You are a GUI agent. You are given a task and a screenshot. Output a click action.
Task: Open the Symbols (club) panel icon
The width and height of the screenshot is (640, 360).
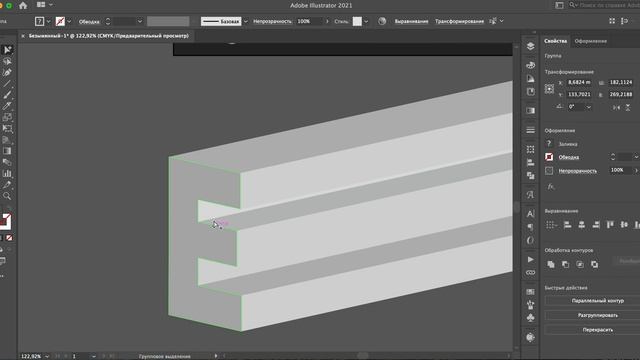click(x=530, y=318)
